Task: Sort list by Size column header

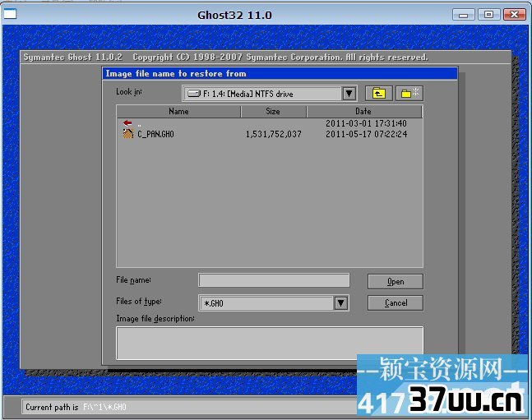Action: pyautogui.click(x=273, y=111)
